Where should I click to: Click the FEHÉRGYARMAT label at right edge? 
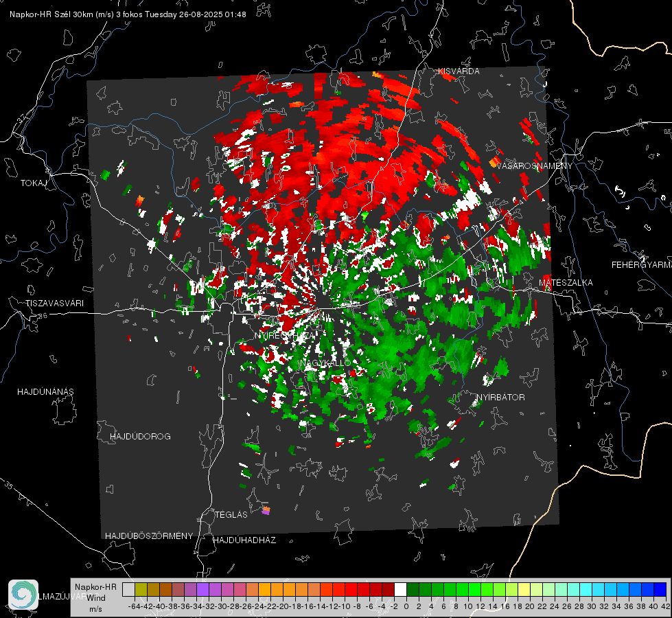[x=641, y=265]
